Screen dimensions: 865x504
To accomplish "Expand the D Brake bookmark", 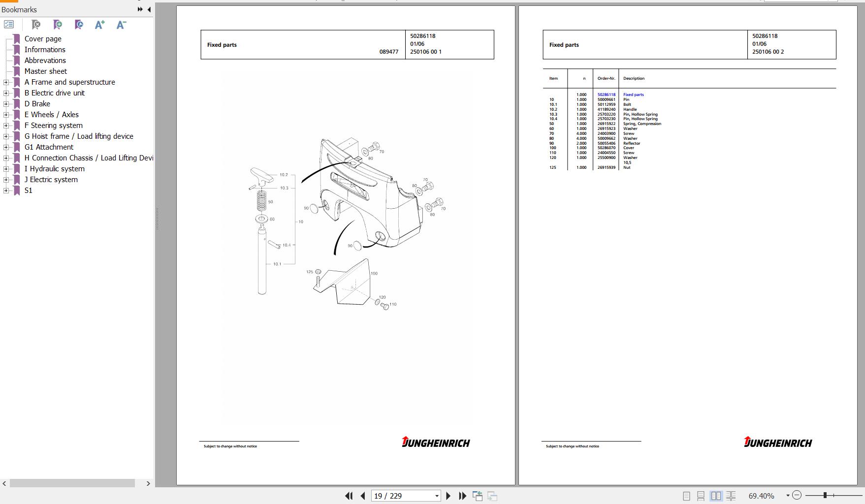I will coord(6,104).
